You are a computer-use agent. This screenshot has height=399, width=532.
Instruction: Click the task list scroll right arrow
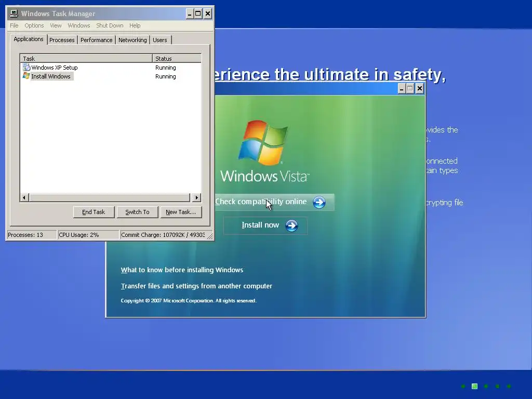(x=197, y=197)
